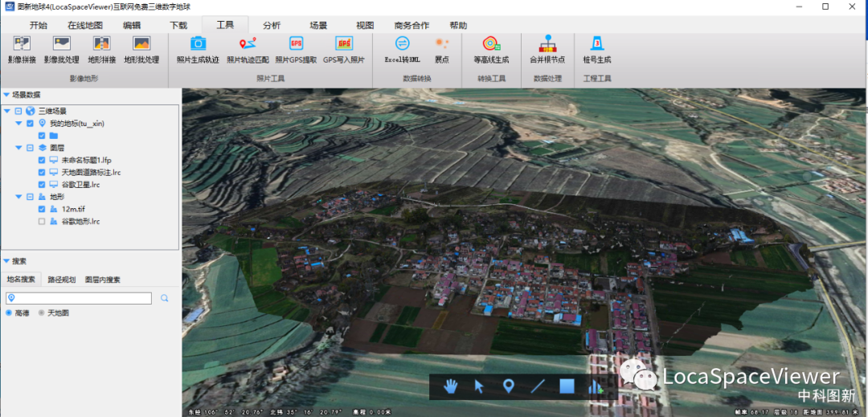The height and width of the screenshot is (417, 868).
Task: Open Excel转KML converter
Action: pos(403,50)
